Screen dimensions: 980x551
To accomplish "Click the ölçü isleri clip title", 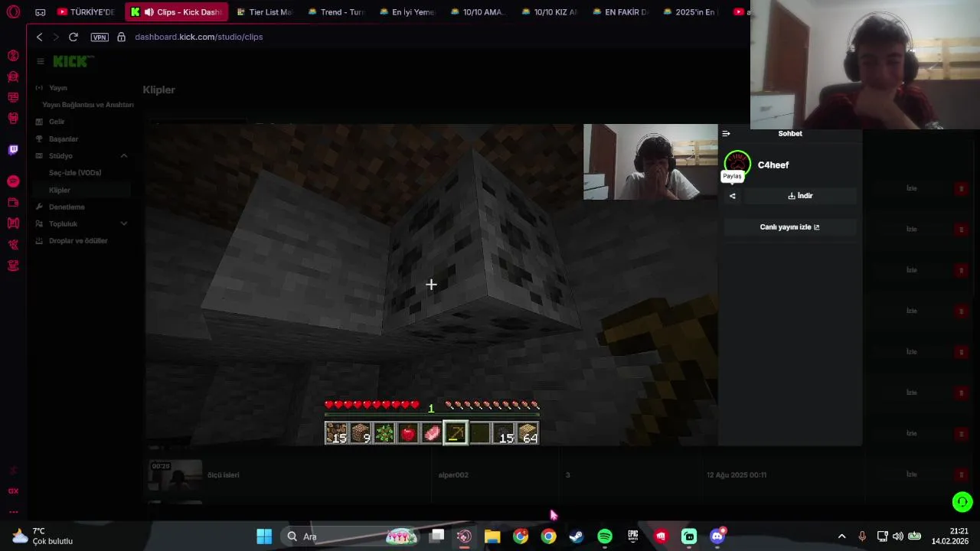I will tap(224, 475).
